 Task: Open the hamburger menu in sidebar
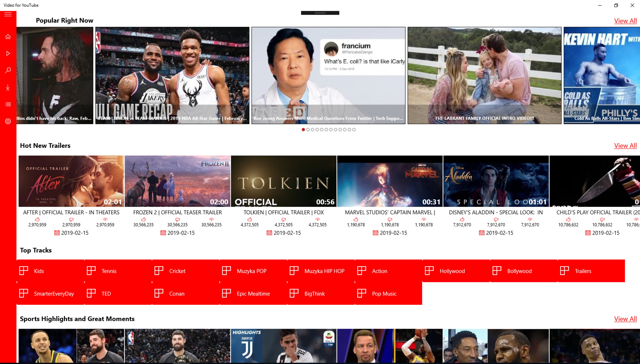(8, 14)
